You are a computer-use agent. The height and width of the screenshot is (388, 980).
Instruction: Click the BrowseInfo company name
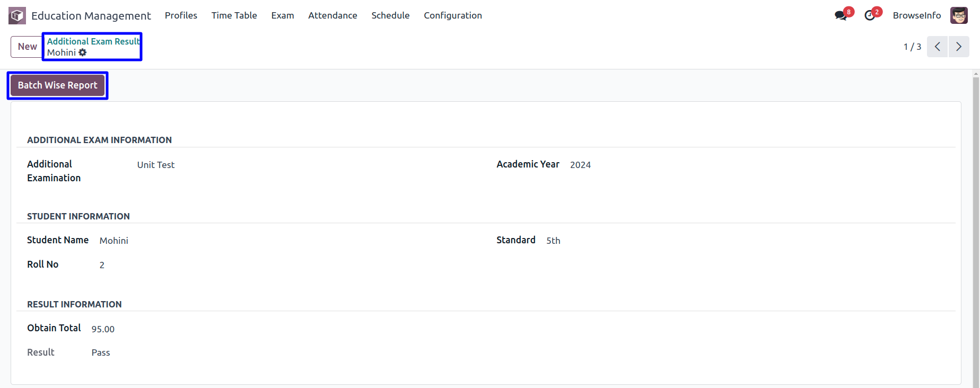[x=917, y=15]
